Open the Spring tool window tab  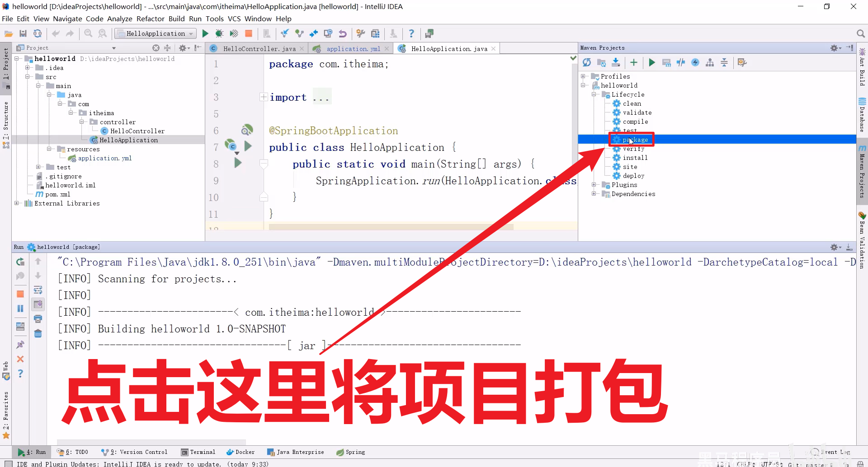(351, 452)
